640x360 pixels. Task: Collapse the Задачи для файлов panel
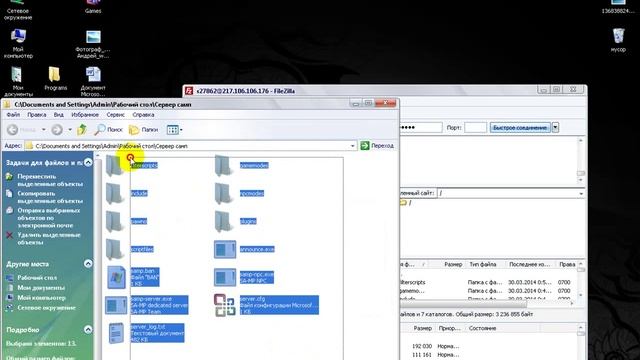88,162
